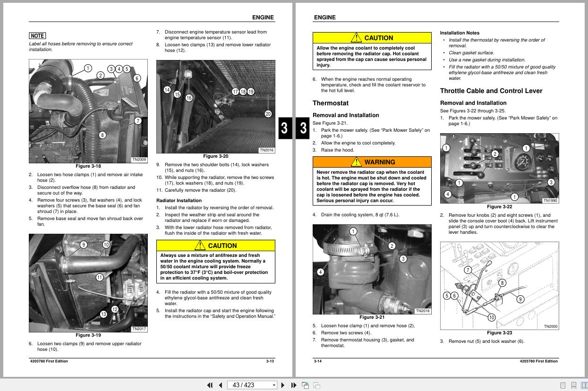The width and height of the screenshot is (588, 391).
Task: Click 'Figure 3-20' caption
Action: pos(216,156)
